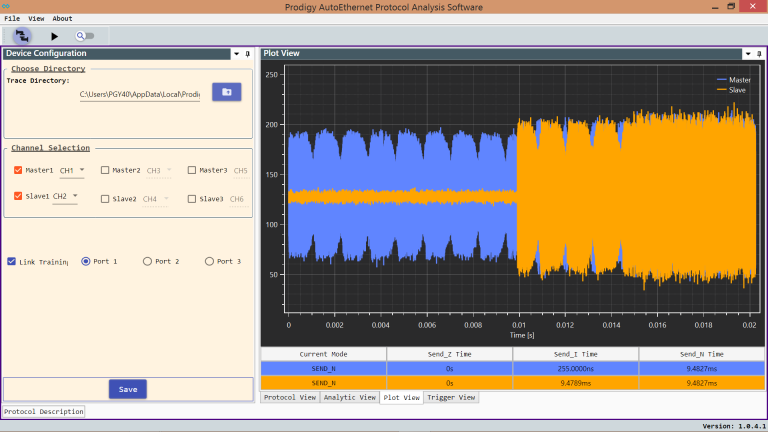Enable the Master3 channel checkbox
768x432 pixels.
[x=192, y=170]
